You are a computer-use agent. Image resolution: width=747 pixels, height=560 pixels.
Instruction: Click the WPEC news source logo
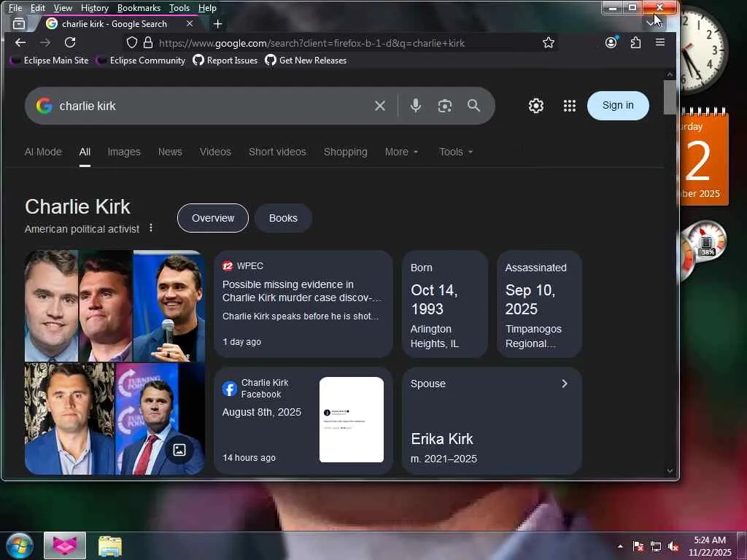coord(228,266)
